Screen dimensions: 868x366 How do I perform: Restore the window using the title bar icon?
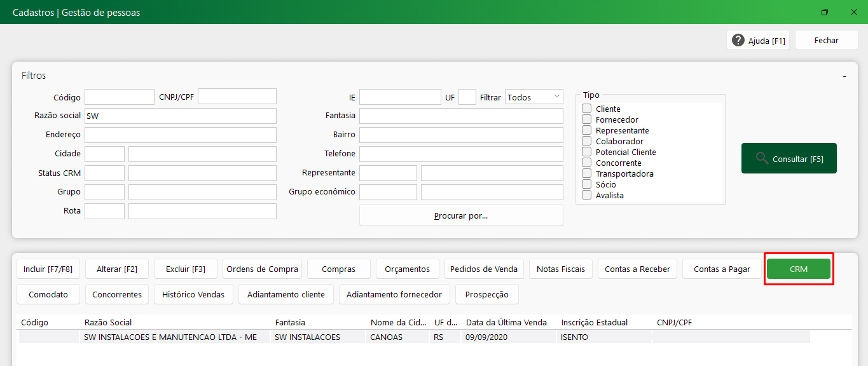point(825,12)
